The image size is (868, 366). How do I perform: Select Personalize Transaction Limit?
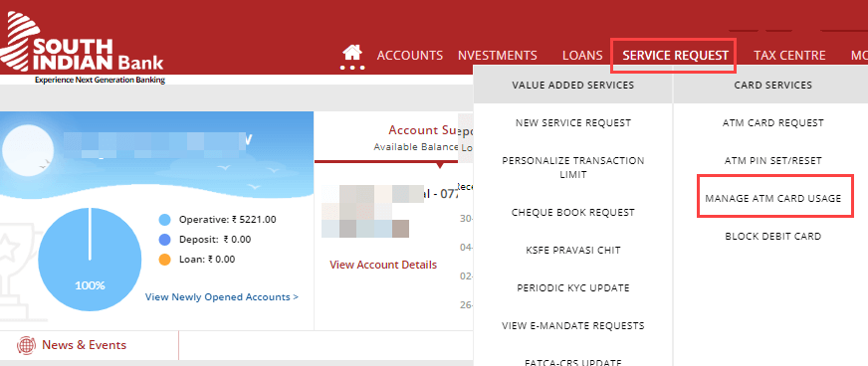pyautogui.click(x=573, y=167)
